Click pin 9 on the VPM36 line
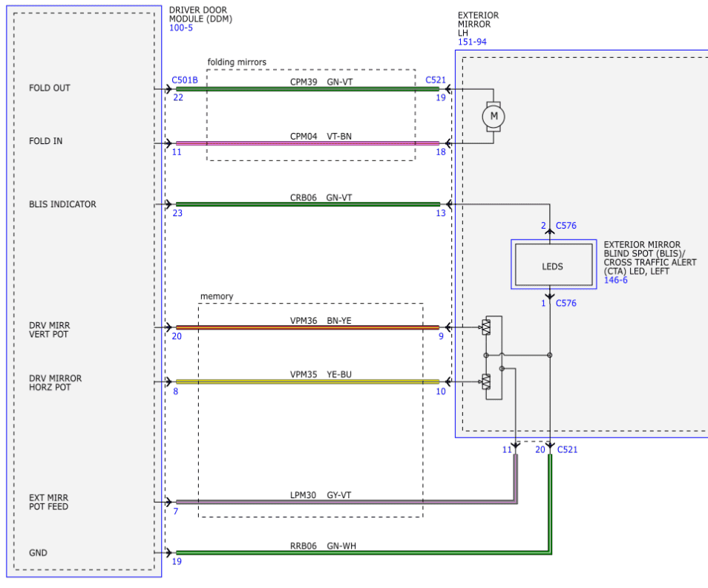This screenshot has width=708, height=588. click(441, 336)
